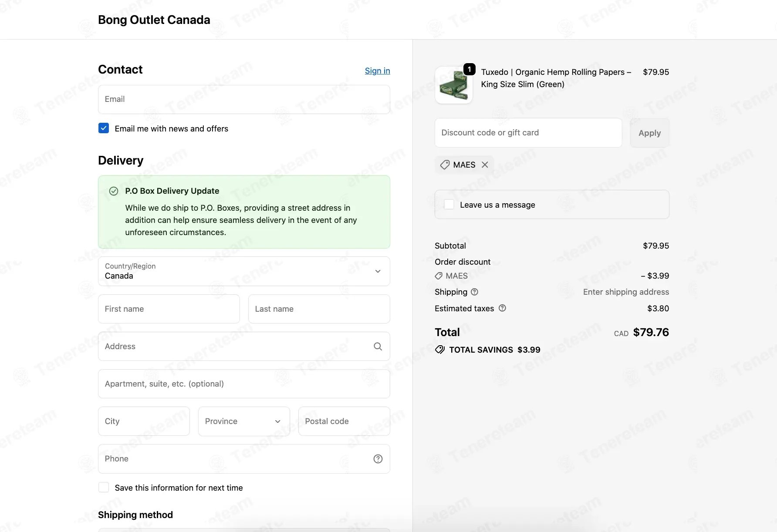Click the discount amount '– $3.99'
777x532 pixels.
pos(655,276)
